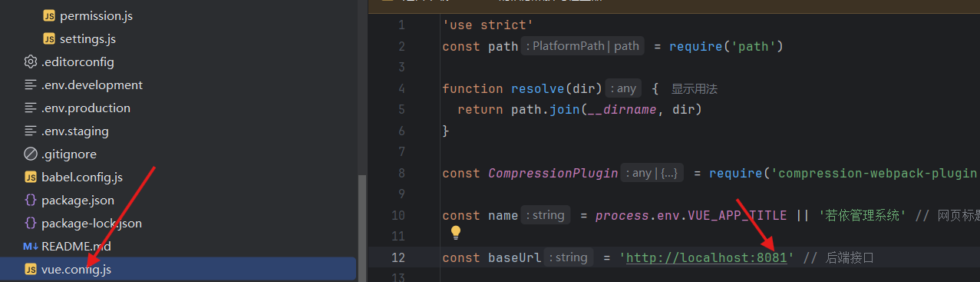Click the string hint after name
980x282 pixels.
click(546, 215)
